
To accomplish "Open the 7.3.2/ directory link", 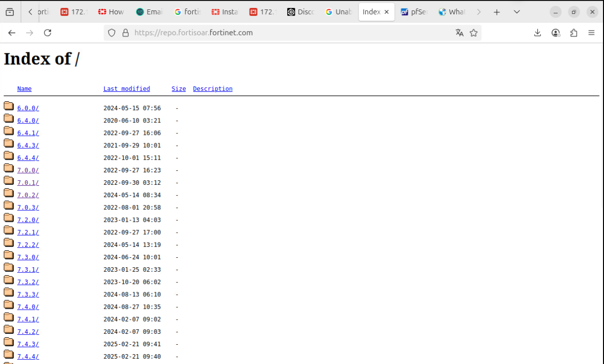I will tap(28, 282).
